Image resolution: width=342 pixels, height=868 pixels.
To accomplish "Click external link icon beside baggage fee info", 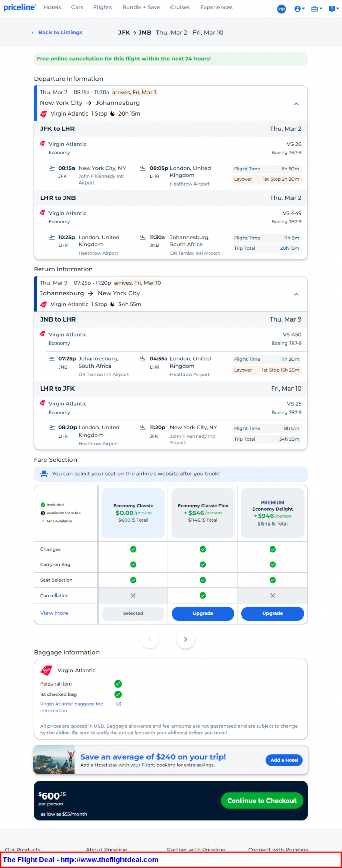I will [119, 704].
